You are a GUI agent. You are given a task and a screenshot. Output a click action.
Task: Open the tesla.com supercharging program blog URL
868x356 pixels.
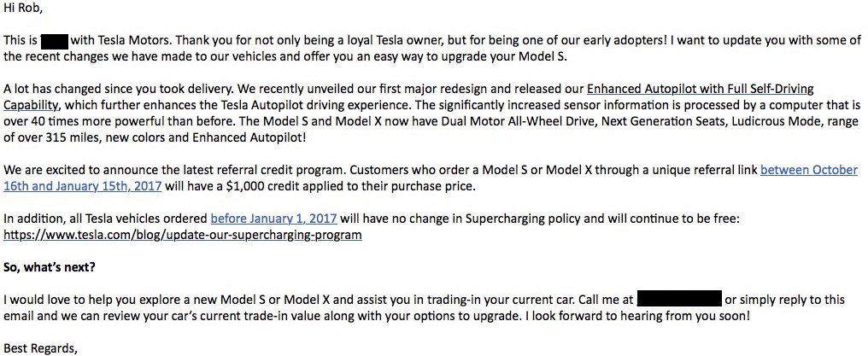pyautogui.click(x=183, y=235)
